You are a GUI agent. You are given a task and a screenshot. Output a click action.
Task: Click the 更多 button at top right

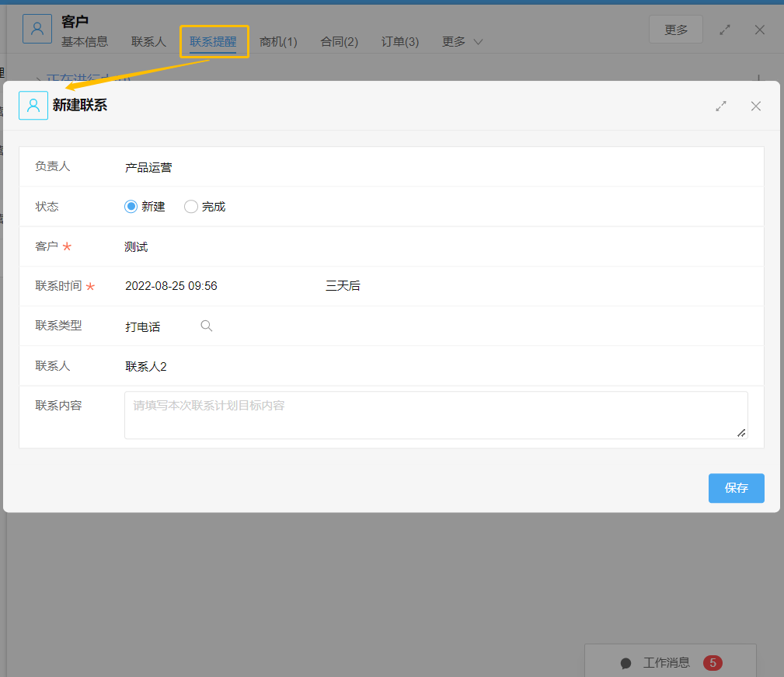click(x=676, y=30)
